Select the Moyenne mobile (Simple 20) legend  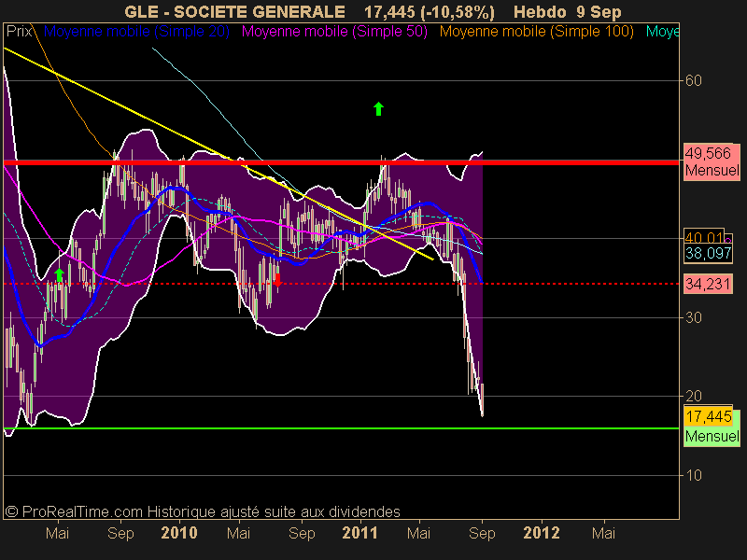(x=136, y=32)
